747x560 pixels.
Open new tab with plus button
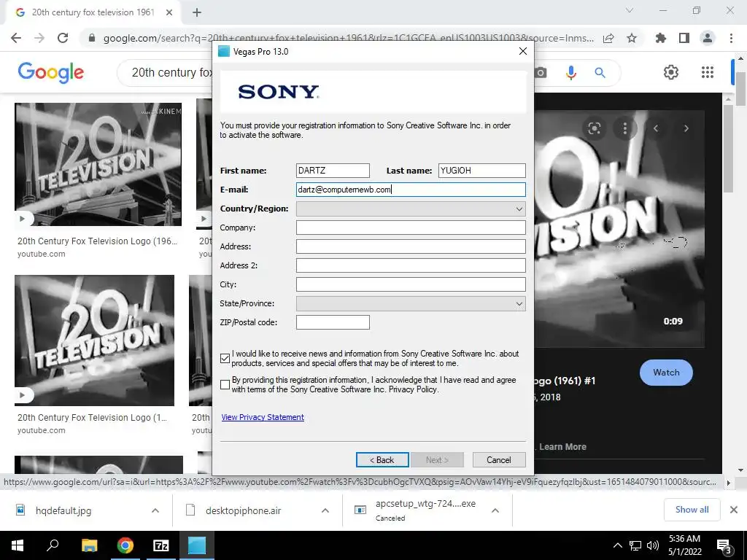click(197, 13)
